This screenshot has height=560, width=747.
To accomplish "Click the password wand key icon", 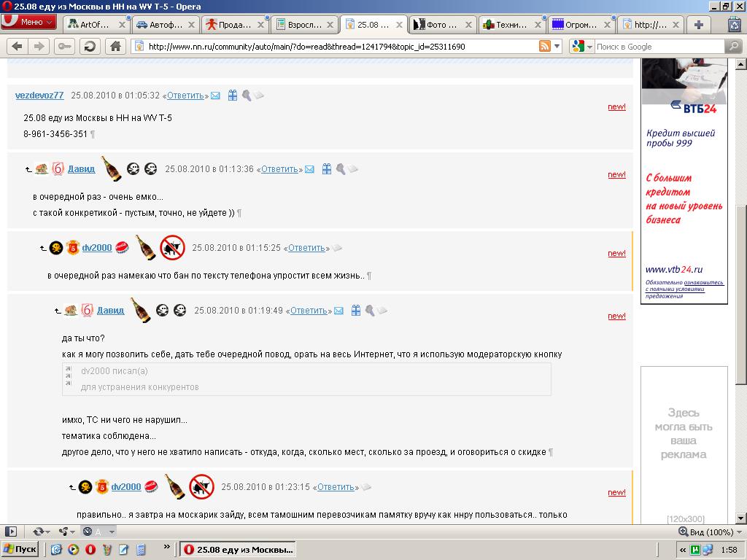I will coord(65,46).
